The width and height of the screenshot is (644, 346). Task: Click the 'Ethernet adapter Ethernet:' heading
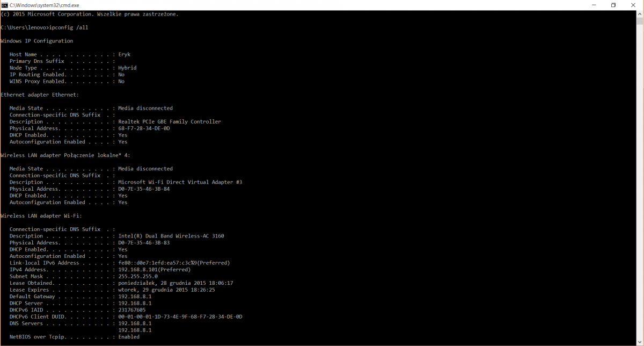point(40,95)
